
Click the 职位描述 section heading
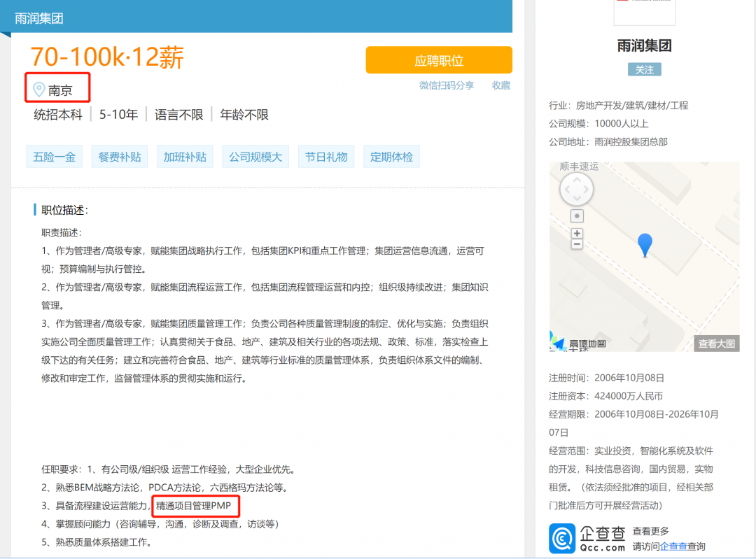click(64, 210)
